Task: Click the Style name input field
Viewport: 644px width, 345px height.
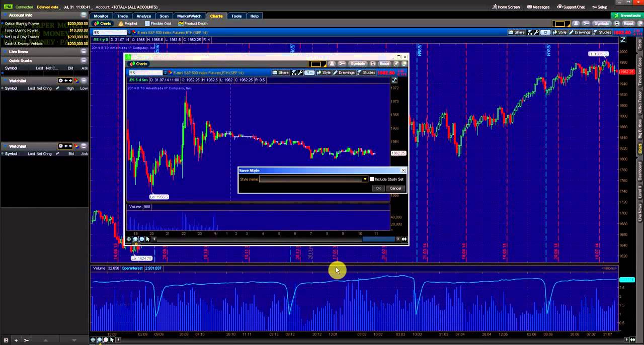Action: tap(311, 179)
